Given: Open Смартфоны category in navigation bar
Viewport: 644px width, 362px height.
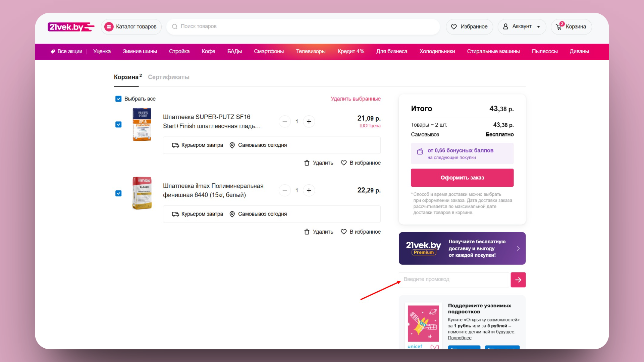Looking at the screenshot, I should pyautogui.click(x=269, y=52).
